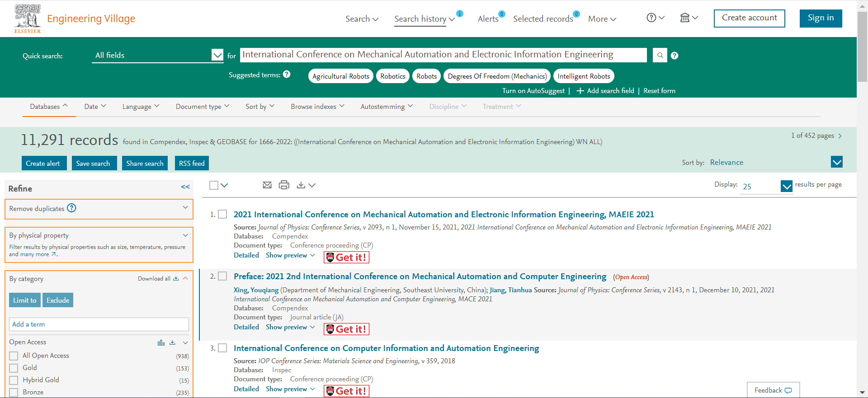Open download options chevron

(x=312, y=185)
